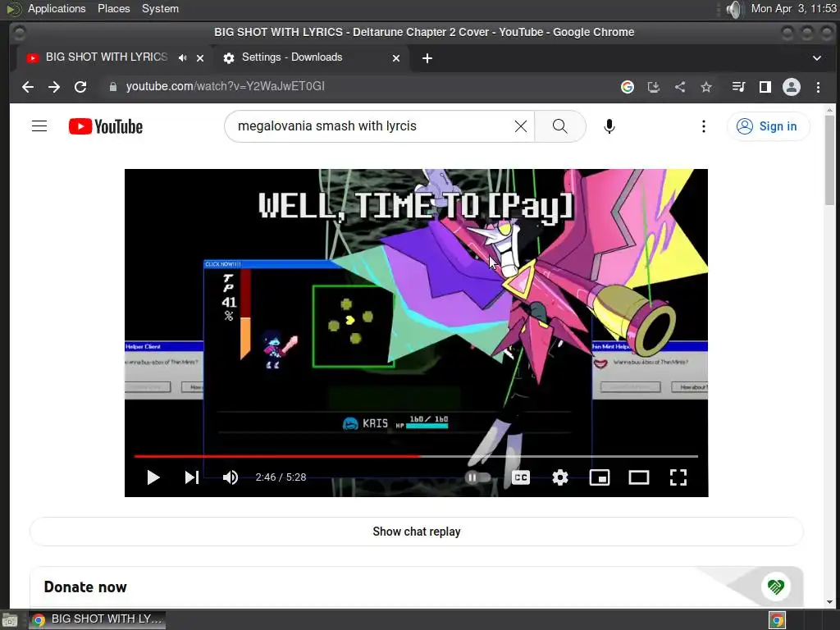840x630 pixels.
Task: Bookmark this tab with star
Action: (706, 87)
